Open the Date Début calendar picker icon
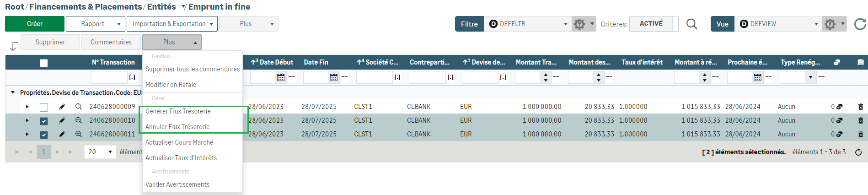868x195 pixels. point(281,77)
